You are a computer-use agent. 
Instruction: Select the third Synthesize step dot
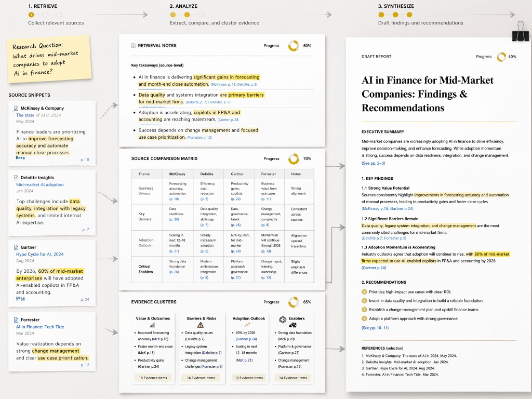tap(409, 15)
